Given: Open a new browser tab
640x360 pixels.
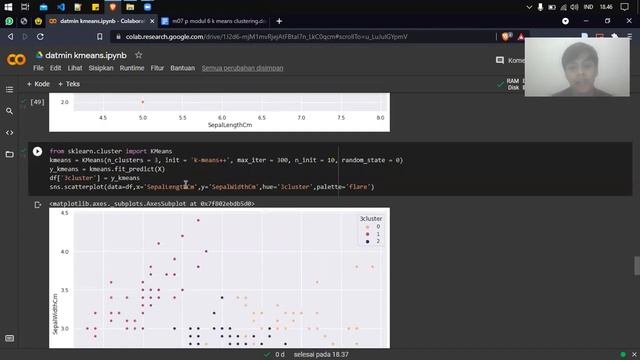Looking at the screenshot, I should point(279,21).
